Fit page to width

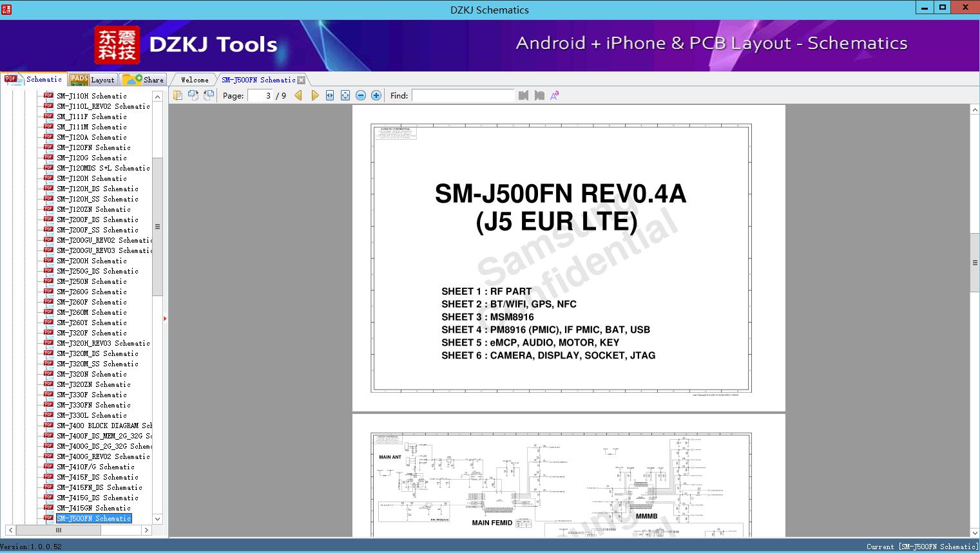(330, 95)
